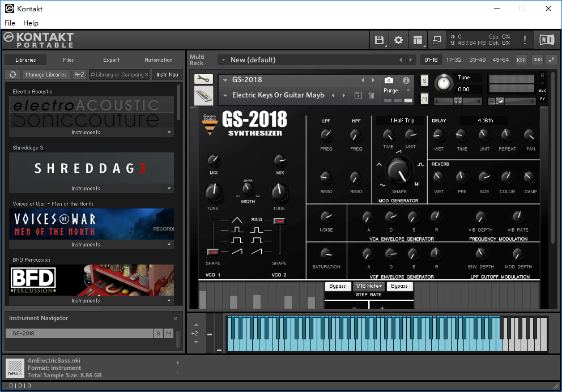Image resolution: width=562 pixels, height=392 pixels.
Task: Open the Electric Keys snapshot dropdown
Action: (x=225, y=95)
